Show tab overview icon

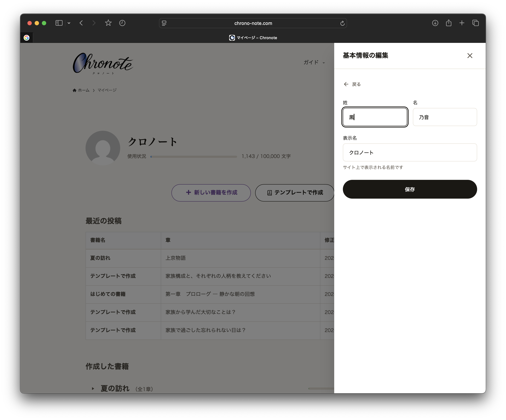coord(476,23)
